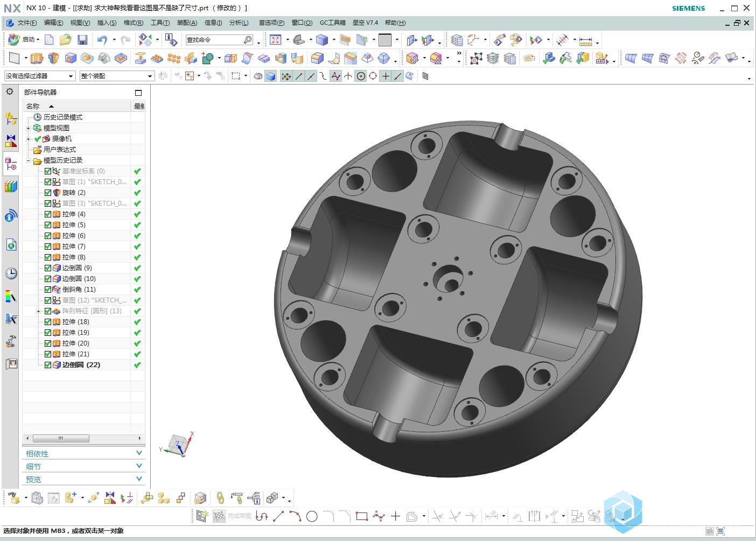Open the GC工具箱 menu
This screenshot has width=756, height=541.
point(333,23)
